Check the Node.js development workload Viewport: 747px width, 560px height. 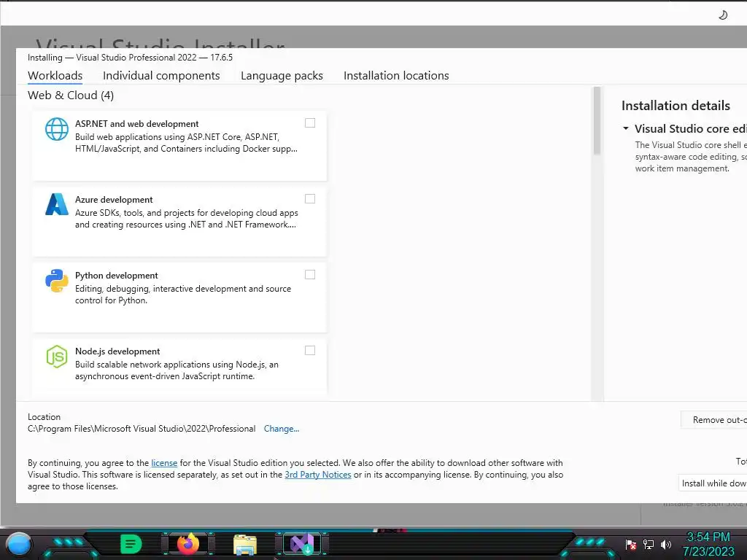point(310,351)
